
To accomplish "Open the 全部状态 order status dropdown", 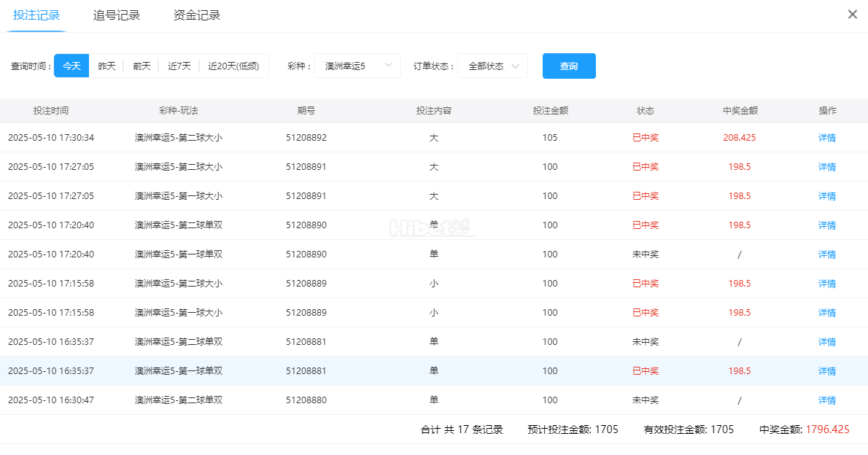I will click(x=492, y=66).
